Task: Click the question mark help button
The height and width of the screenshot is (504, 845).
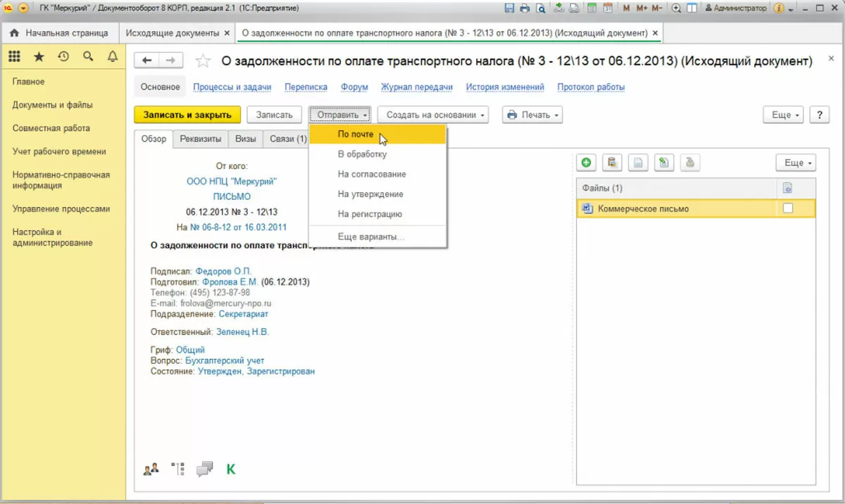Action: 819,115
